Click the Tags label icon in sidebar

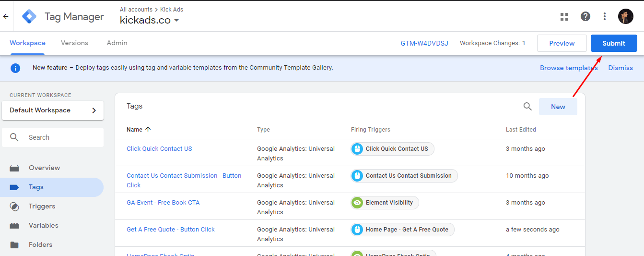14,187
